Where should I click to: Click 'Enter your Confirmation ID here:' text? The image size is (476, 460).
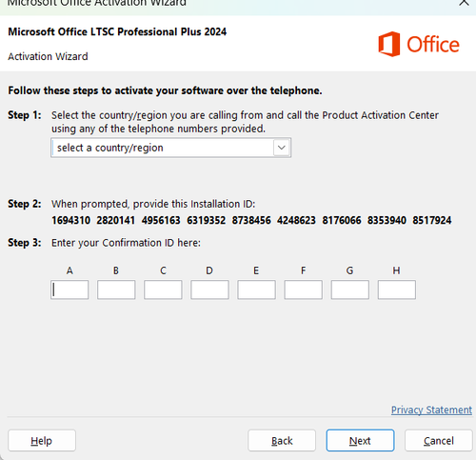click(x=126, y=243)
